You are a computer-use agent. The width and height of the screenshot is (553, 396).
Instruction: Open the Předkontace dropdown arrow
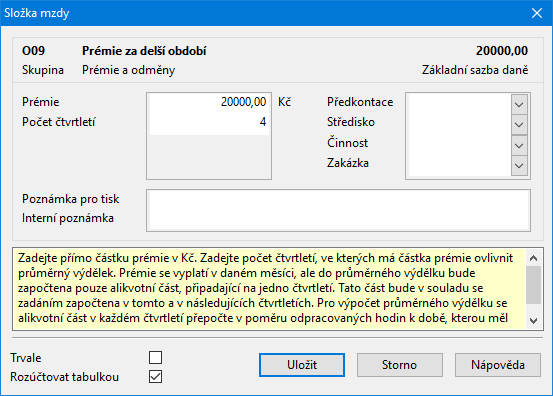click(519, 104)
